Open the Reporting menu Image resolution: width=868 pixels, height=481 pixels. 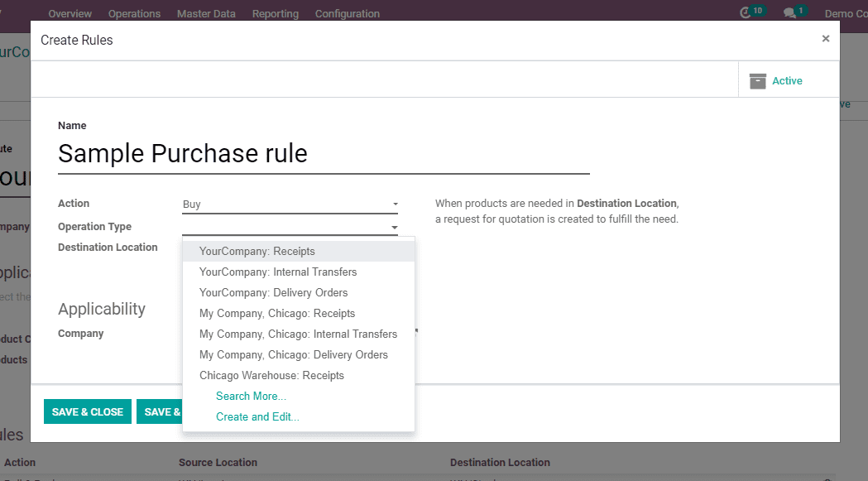[275, 14]
